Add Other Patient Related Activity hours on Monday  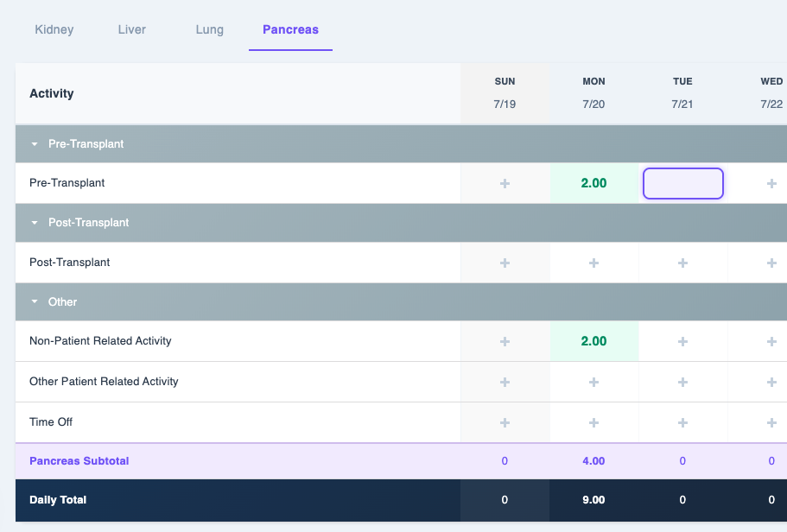click(x=593, y=383)
